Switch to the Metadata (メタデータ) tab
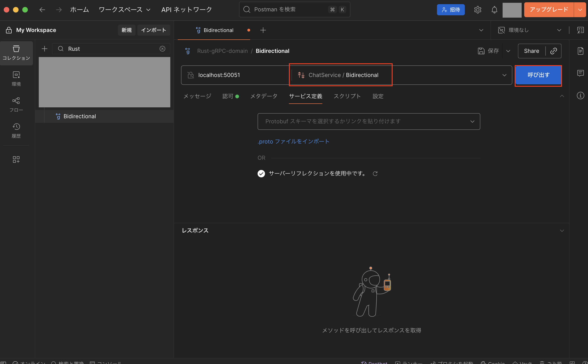The image size is (588, 364). [264, 96]
